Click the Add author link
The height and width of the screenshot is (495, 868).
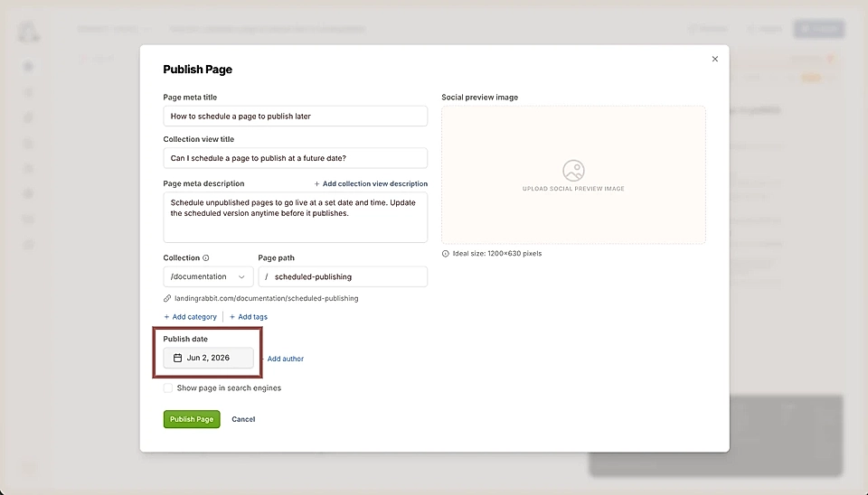point(285,359)
